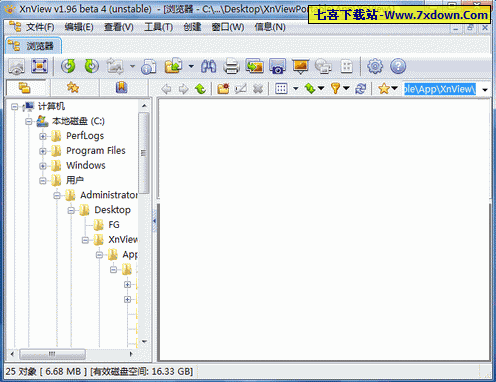The width and height of the screenshot is (496, 382).
Task: Collapse the Desktop folder node
Action: click(x=71, y=210)
